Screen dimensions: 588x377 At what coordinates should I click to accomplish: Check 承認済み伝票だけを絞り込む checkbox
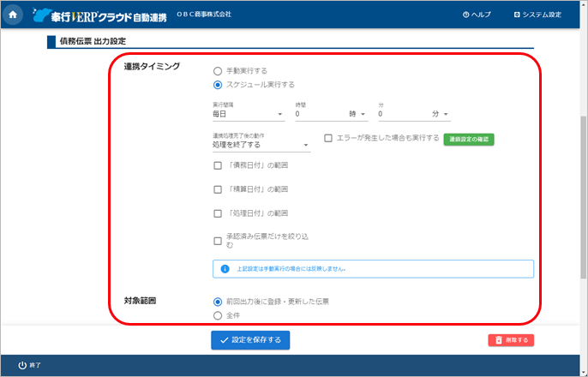click(x=218, y=241)
